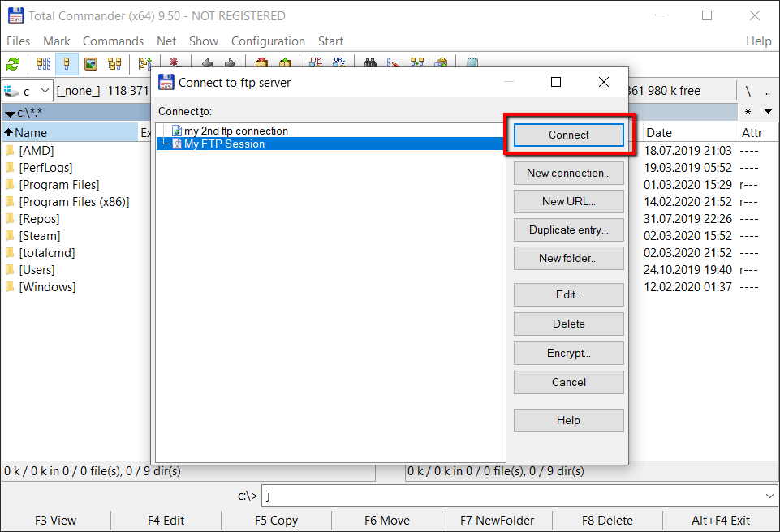
Task: Open file search binoculars icon
Action: coord(369,62)
